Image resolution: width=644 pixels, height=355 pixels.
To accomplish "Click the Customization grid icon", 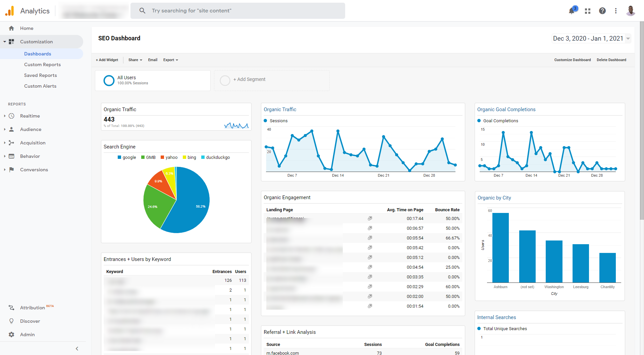I will click(11, 42).
